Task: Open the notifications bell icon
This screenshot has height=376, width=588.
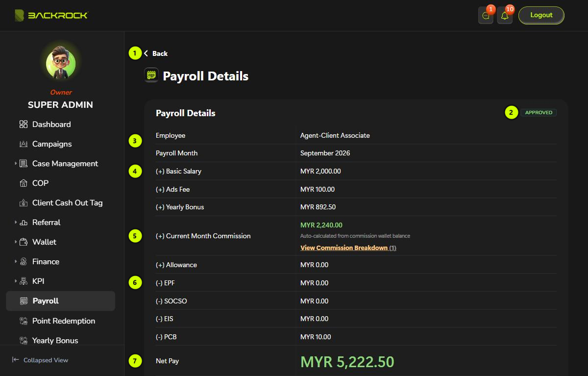Action: (x=505, y=15)
